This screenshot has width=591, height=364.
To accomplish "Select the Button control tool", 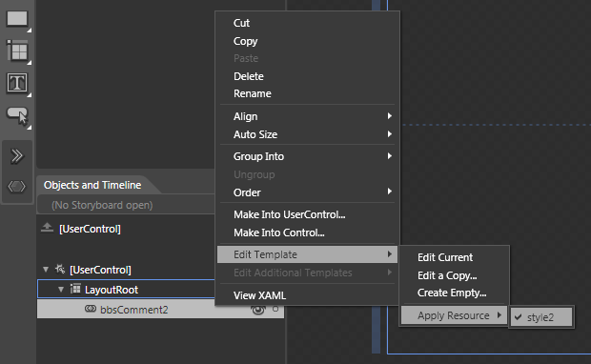I will 17,115.
